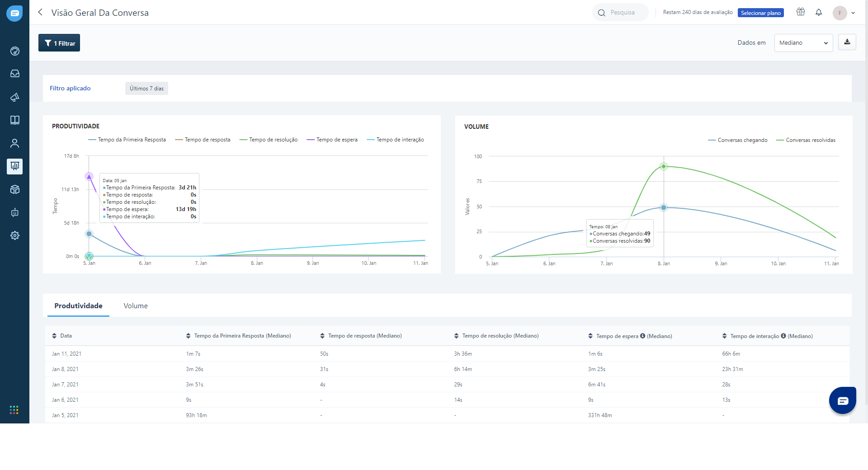
Task: Open the Mediano data dropdown
Action: coord(803,43)
